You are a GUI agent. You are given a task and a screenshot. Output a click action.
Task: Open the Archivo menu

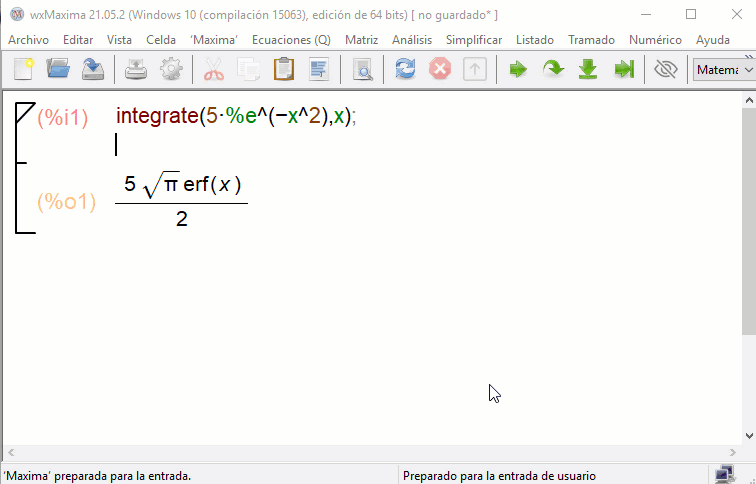click(28, 40)
